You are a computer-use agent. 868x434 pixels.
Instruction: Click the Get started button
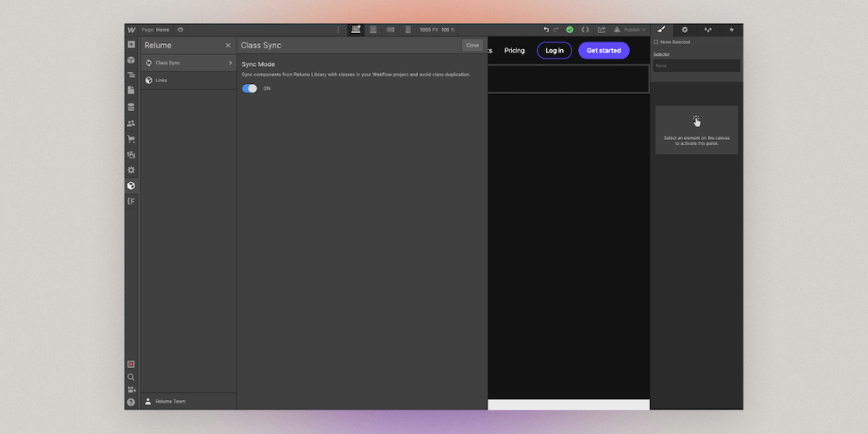pos(604,51)
